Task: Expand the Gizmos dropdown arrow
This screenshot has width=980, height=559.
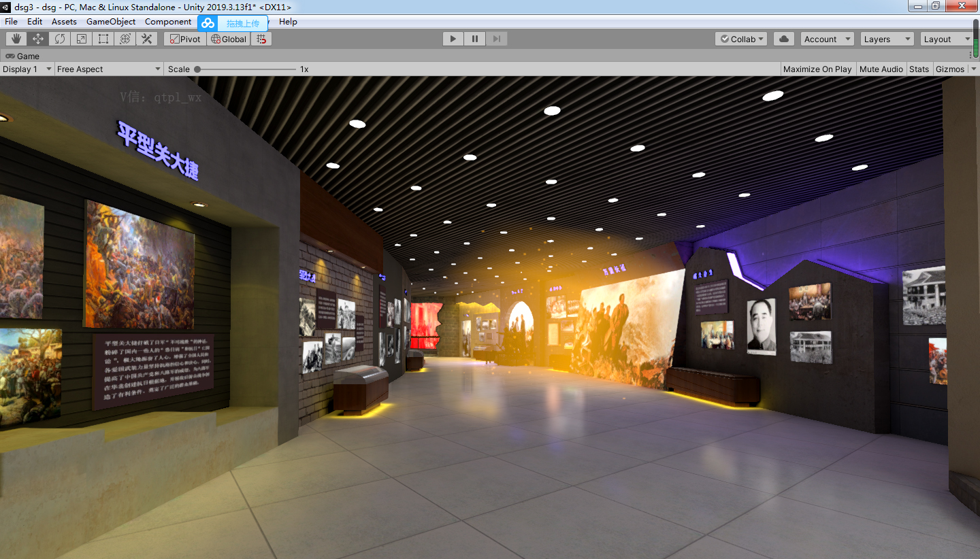Action: tap(973, 69)
